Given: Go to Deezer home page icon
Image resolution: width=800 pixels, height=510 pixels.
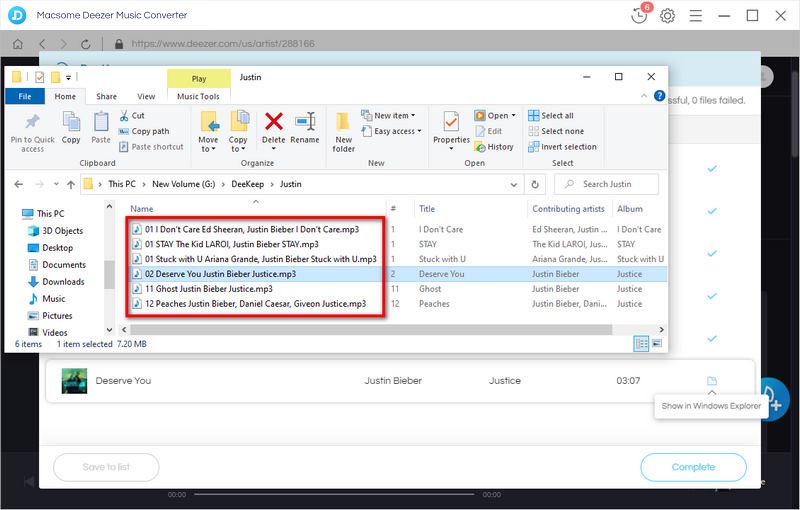Looking at the screenshot, I should tap(18, 44).
